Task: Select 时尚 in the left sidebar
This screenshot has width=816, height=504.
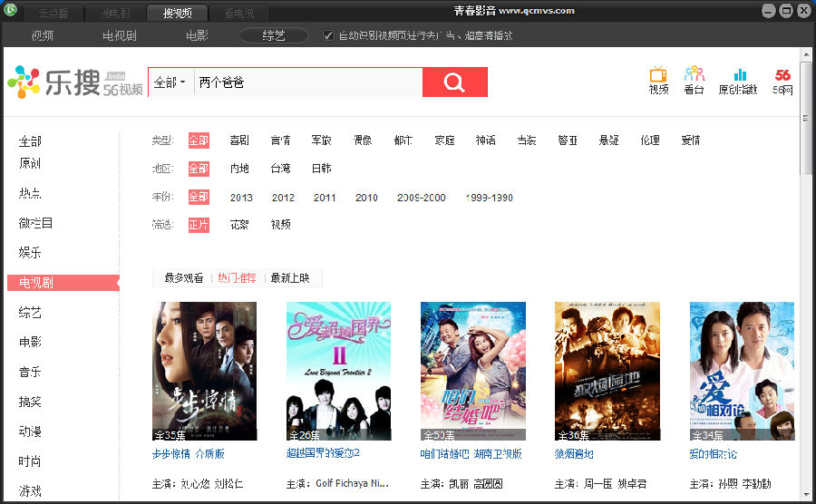Action: point(30,460)
